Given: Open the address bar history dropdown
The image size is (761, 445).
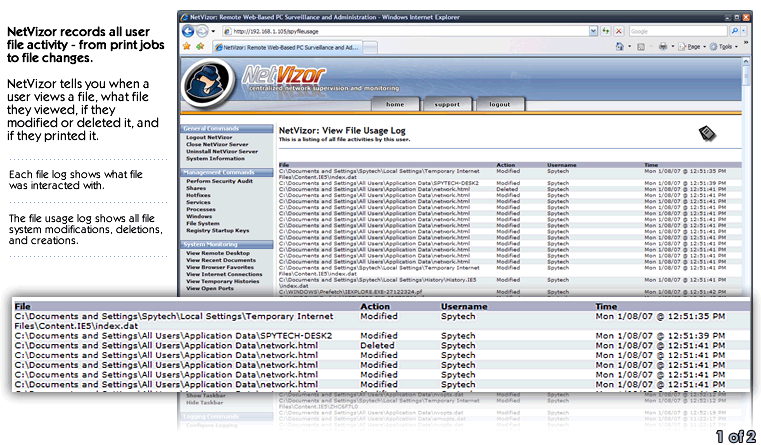Looking at the screenshot, I should click(x=592, y=32).
